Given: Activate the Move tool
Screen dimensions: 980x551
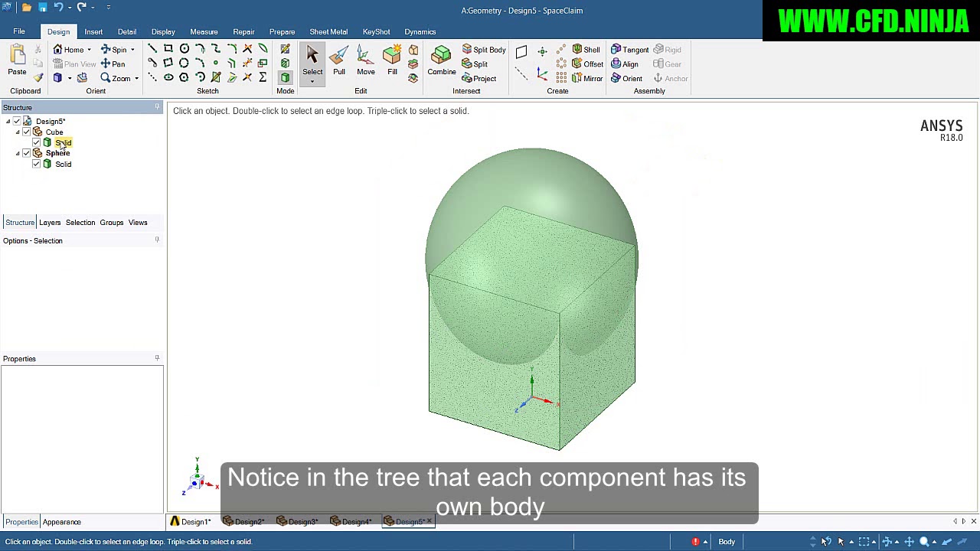Looking at the screenshot, I should click(x=365, y=61).
